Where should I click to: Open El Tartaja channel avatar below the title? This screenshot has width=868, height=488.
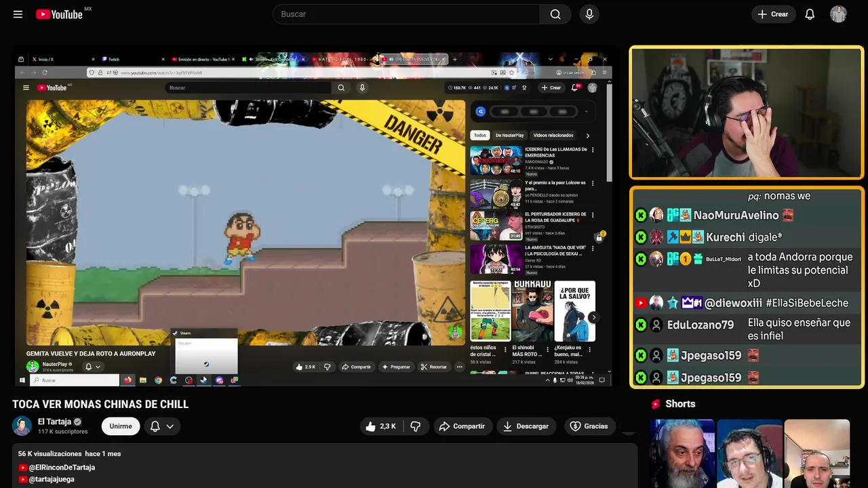[x=22, y=426]
